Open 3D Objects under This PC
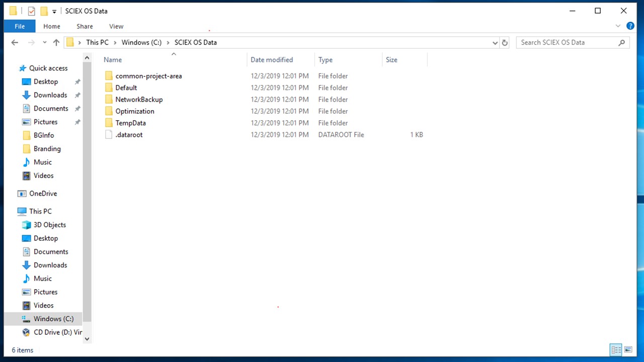The image size is (644, 362). click(x=50, y=225)
